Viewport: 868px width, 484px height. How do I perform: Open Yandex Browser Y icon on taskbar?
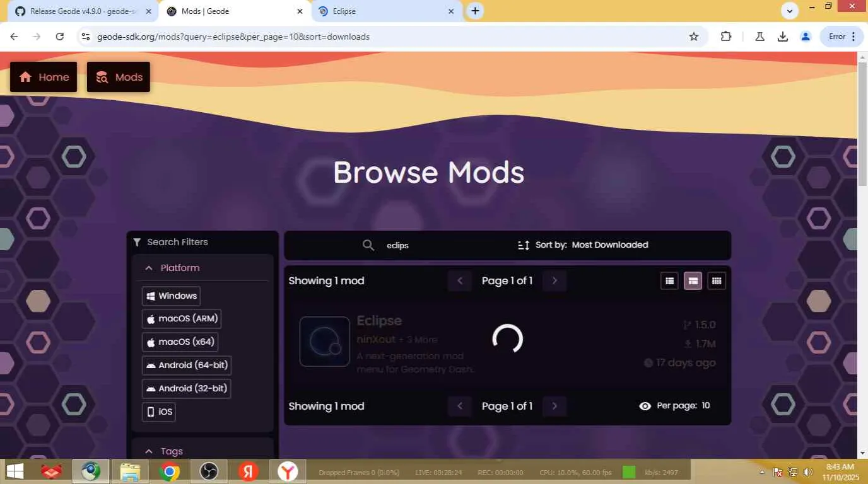click(x=288, y=471)
